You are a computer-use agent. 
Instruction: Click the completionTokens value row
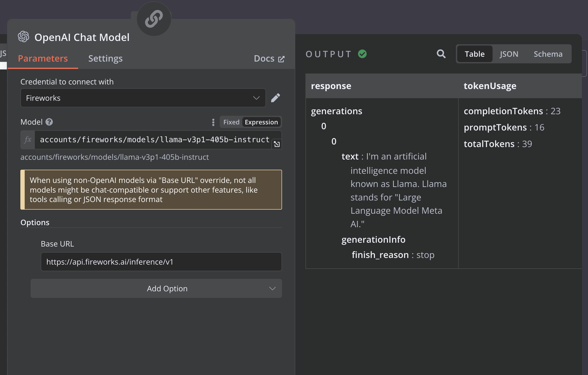pyautogui.click(x=512, y=111)
